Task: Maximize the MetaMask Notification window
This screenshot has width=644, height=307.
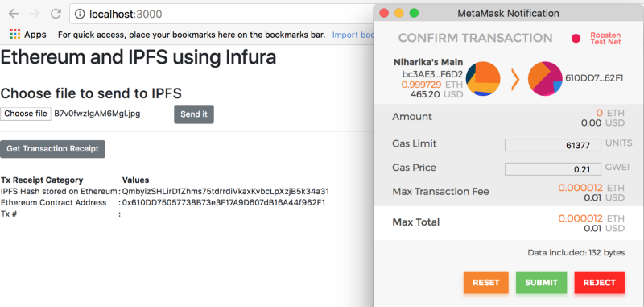Action: tap(414, 13)
